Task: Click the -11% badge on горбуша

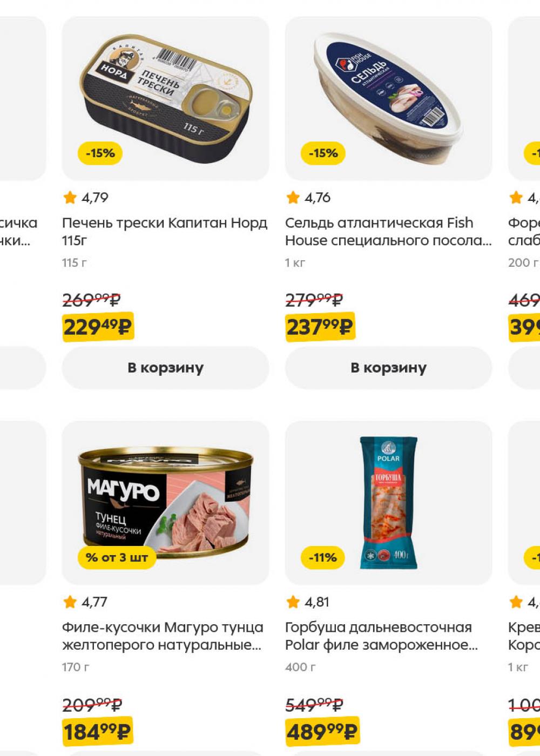Action: (x=323, y=558)
